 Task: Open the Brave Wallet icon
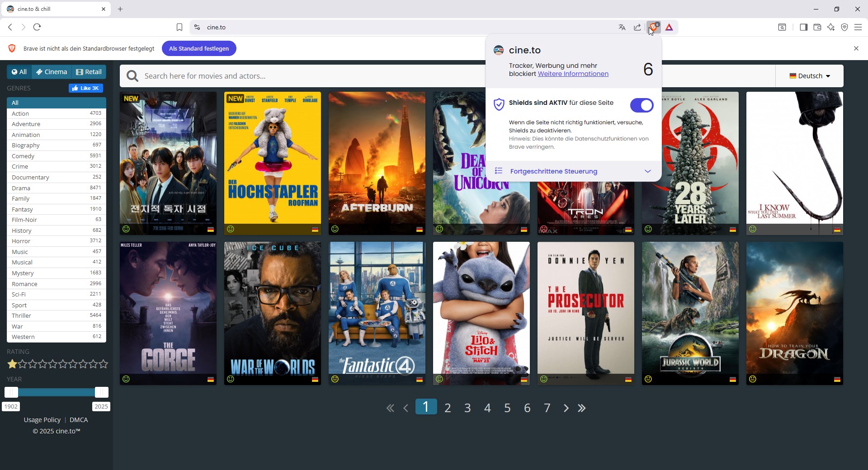[817, 27]
